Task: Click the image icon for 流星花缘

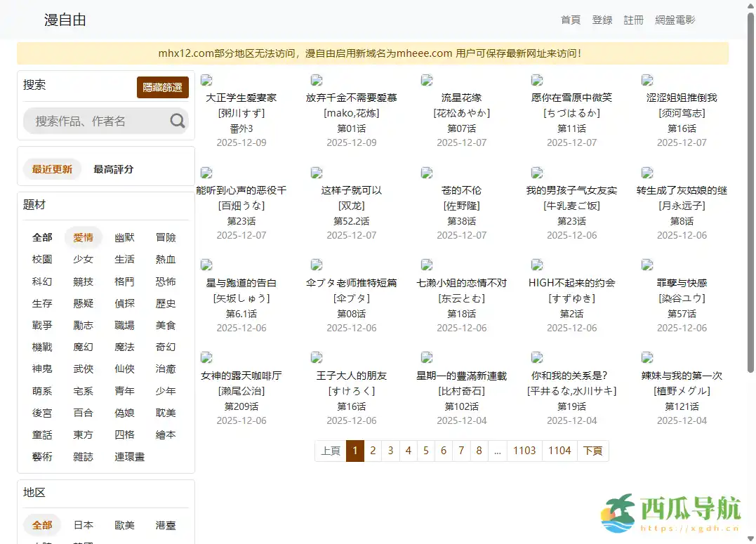Action: (426, 79)
